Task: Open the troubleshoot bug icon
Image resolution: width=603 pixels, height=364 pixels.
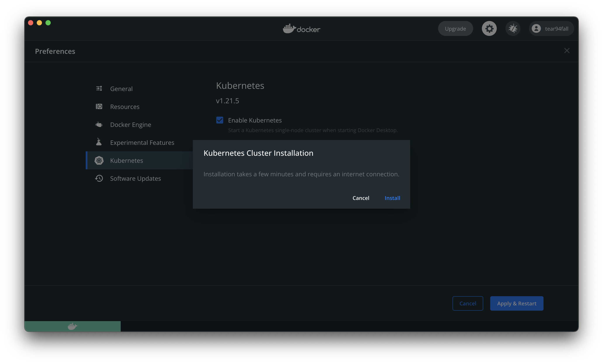Action: tap(513, 29)
